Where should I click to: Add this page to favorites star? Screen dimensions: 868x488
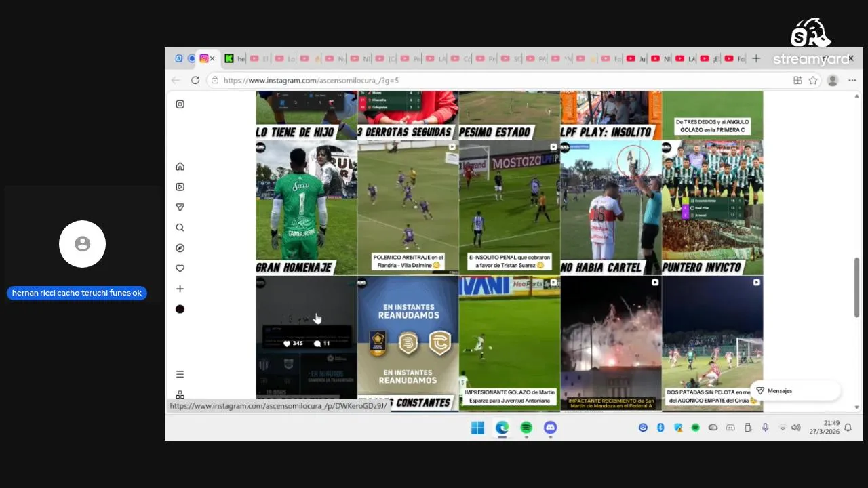[813, 80]
